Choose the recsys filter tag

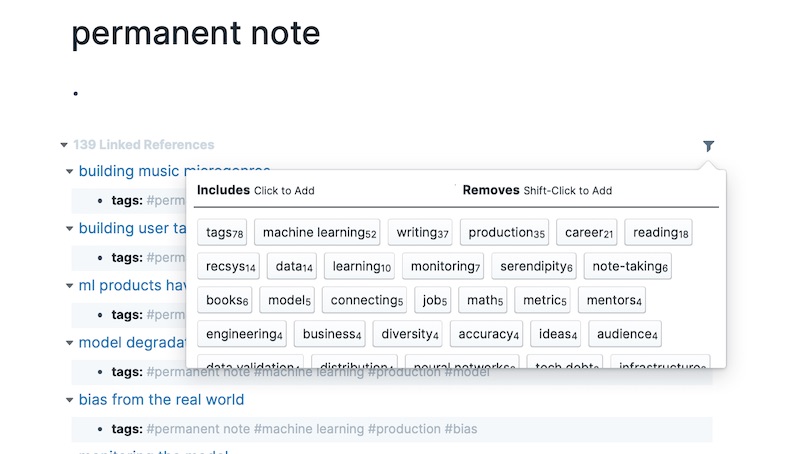coord(231,267)
